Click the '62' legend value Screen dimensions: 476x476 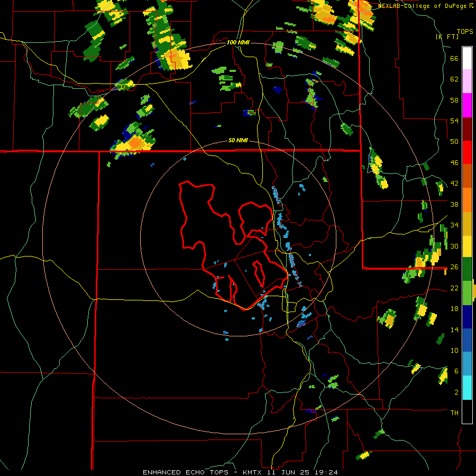point(454,79)
